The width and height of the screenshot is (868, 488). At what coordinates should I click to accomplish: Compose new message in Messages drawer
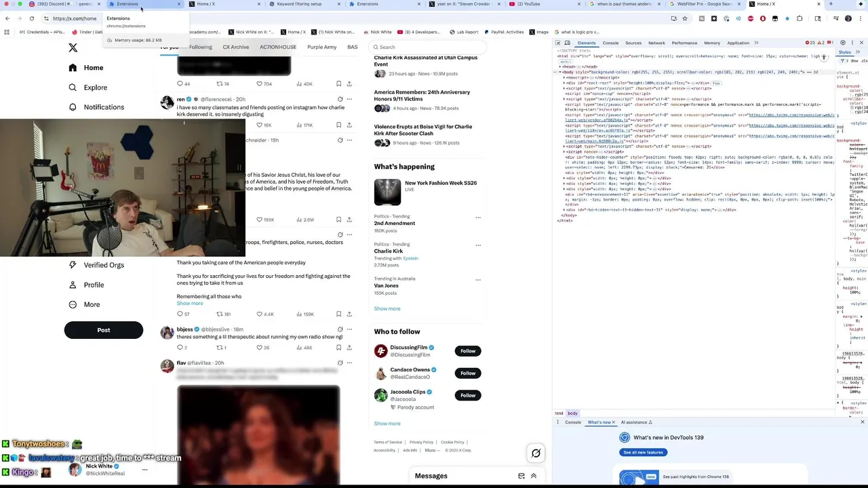tap(521, 476)
